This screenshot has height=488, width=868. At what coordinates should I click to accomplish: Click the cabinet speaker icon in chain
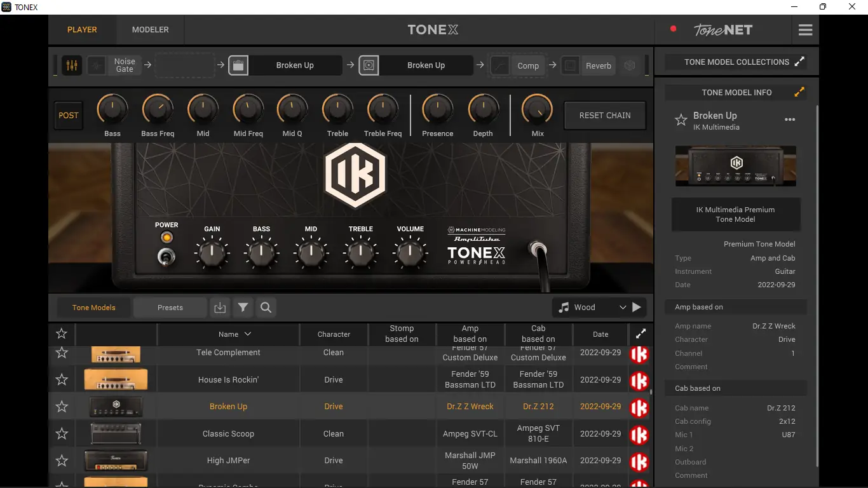[x=369, y=65]
